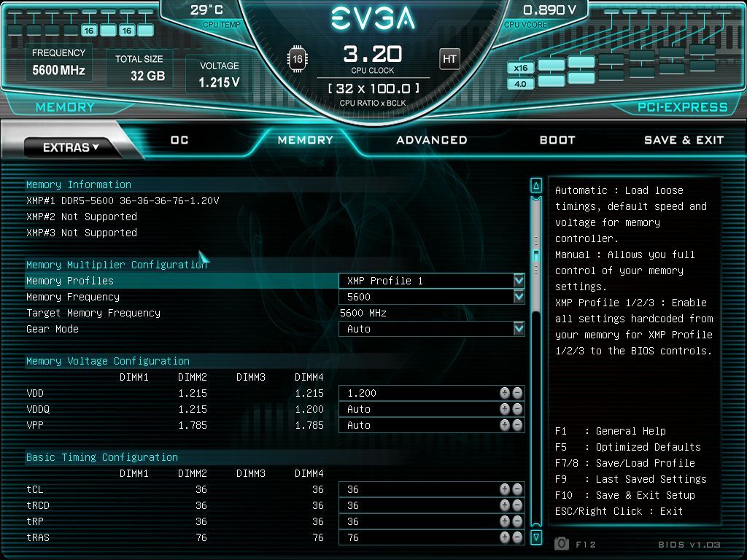The image size is (747, 560).
Task: Decrease tCL timing with minus icon
Action: pos(517,489)
